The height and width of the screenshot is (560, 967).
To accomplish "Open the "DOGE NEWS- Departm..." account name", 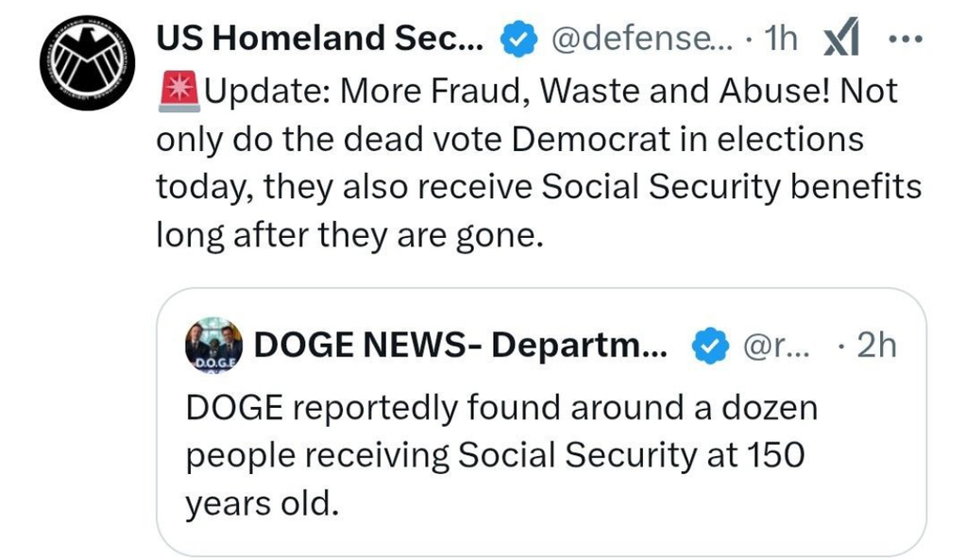I will click(x=461, y=347).
